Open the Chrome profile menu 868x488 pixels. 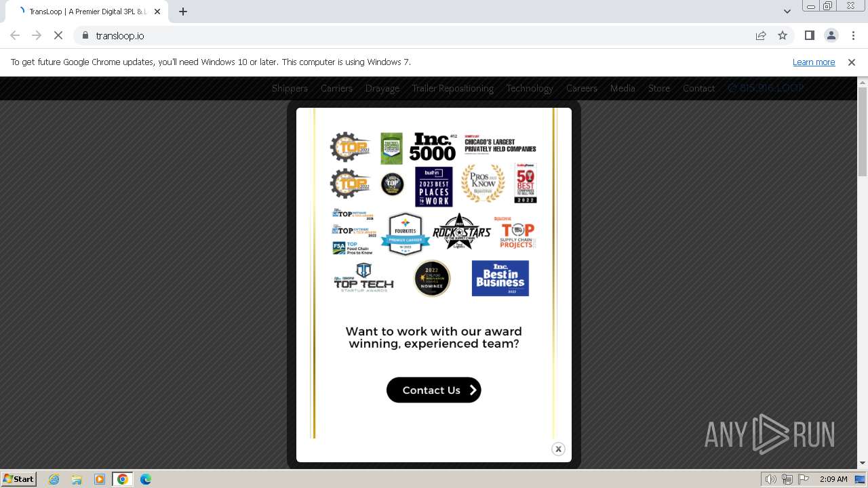click(x=831, y=35)
